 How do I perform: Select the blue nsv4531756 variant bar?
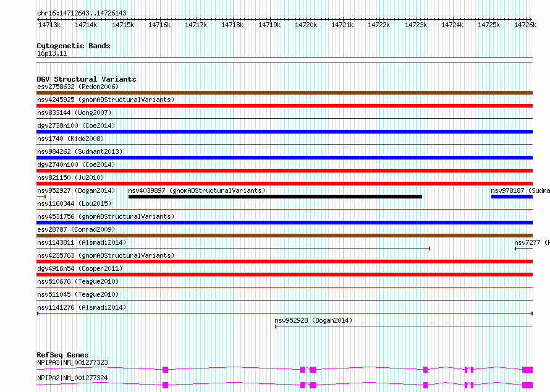click(x=284, y=223)
